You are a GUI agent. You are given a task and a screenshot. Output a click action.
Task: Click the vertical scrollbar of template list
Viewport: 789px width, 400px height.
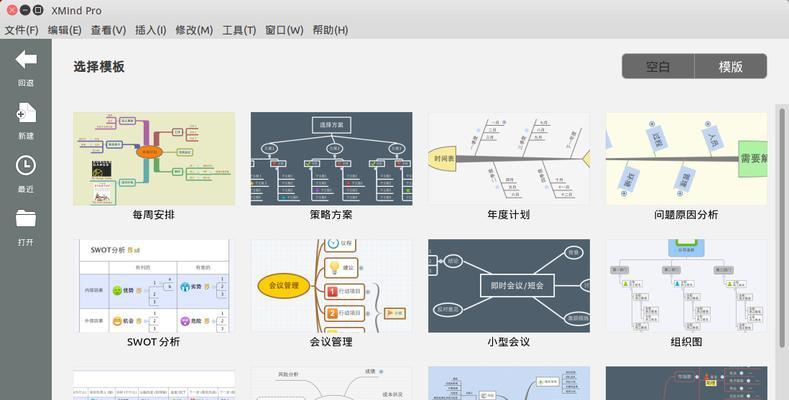point(782,226)
